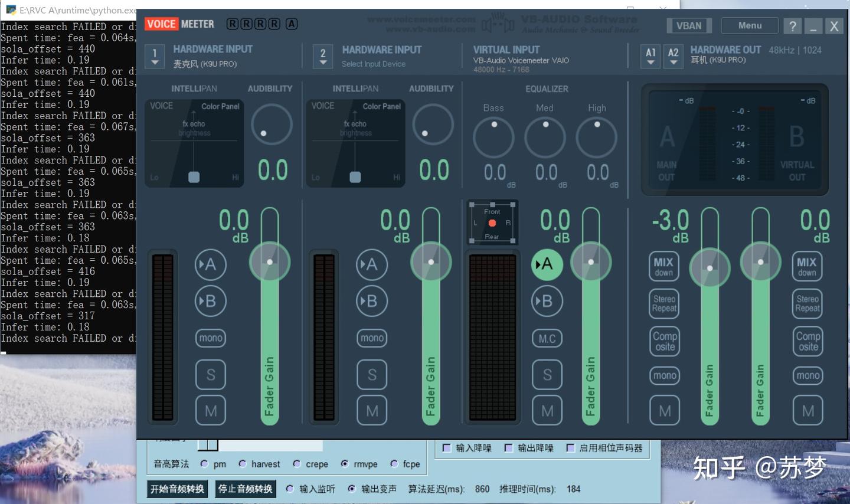Select the pm pitch algorithm
Screen dimensions: 850x504
tap(204, 464)
